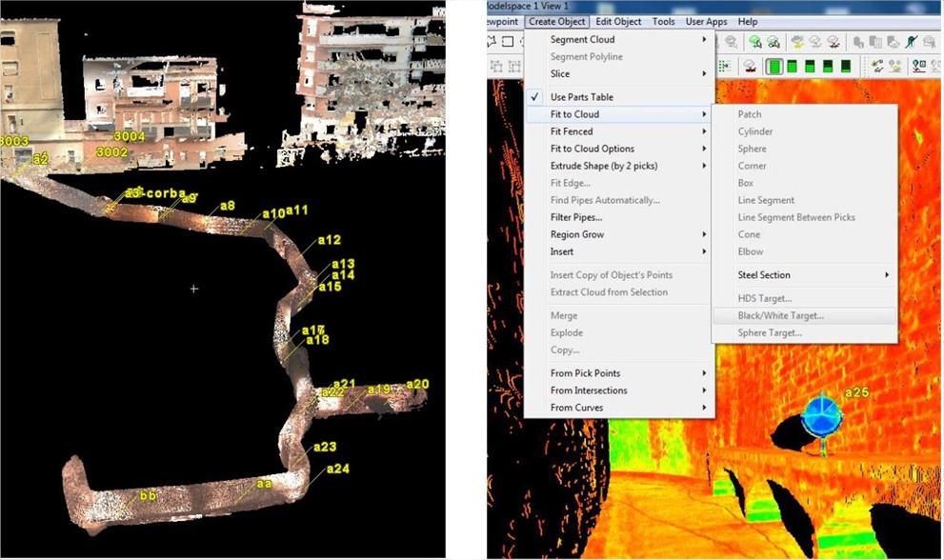944x560 pixels.
Task: Open the Edit Object menu
Action: (x=617, y=22)
